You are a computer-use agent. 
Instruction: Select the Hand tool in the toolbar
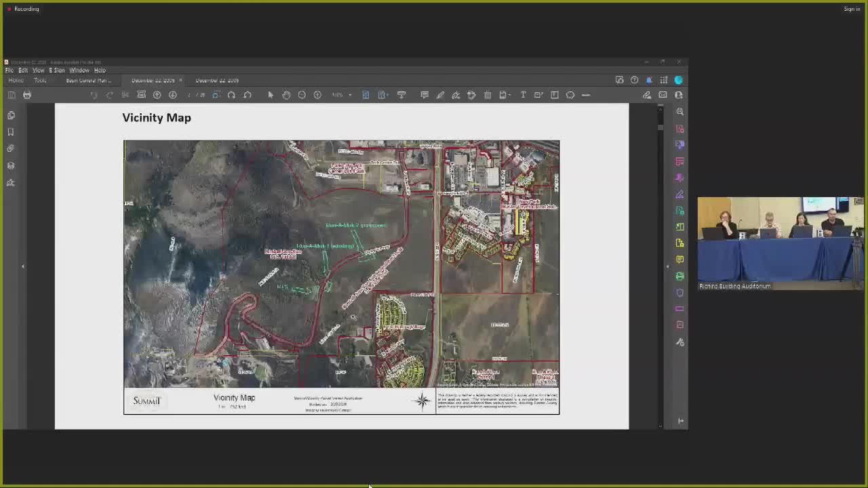pos(286,95)
